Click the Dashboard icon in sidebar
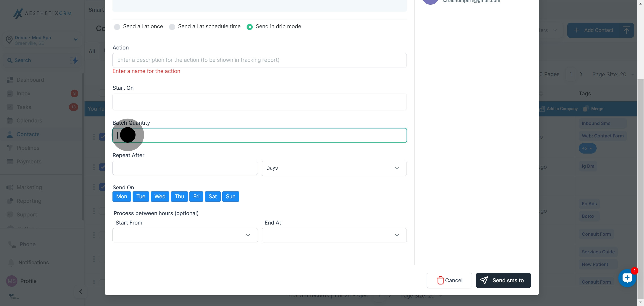 tap(10, 80)
